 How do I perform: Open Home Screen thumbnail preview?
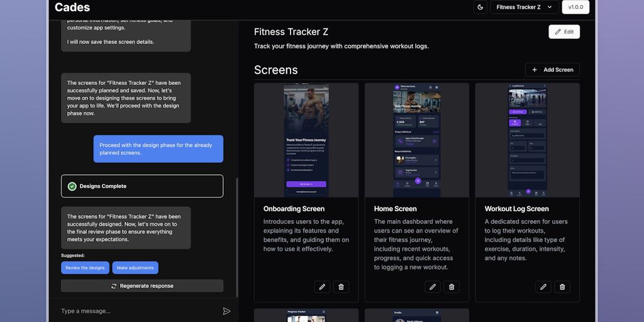[416, 140]
